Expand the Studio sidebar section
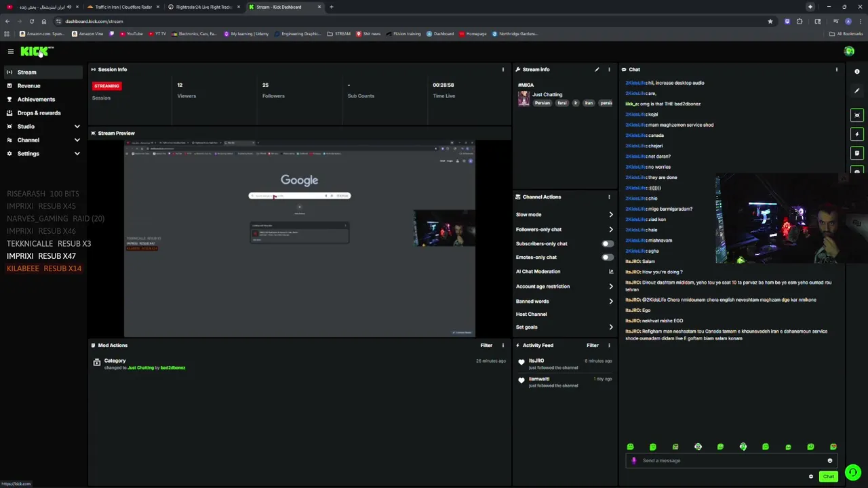868x488 pixels. click(x=77, y=126)
